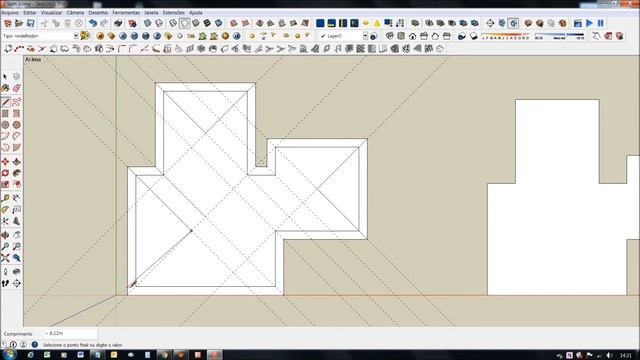This screenshot has width=640, height=360.
Task: Activate the Line pencil tool
Action: pos(5,102)
